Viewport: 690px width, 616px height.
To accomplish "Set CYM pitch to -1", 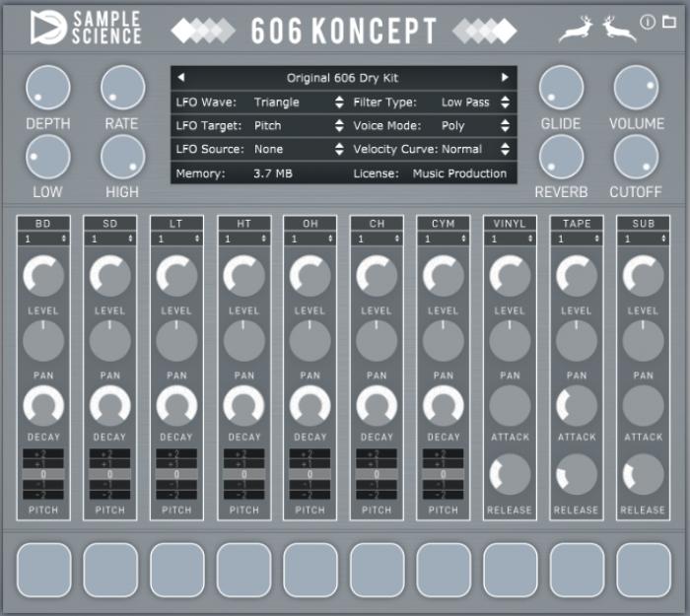I will [x=444, y=485].
